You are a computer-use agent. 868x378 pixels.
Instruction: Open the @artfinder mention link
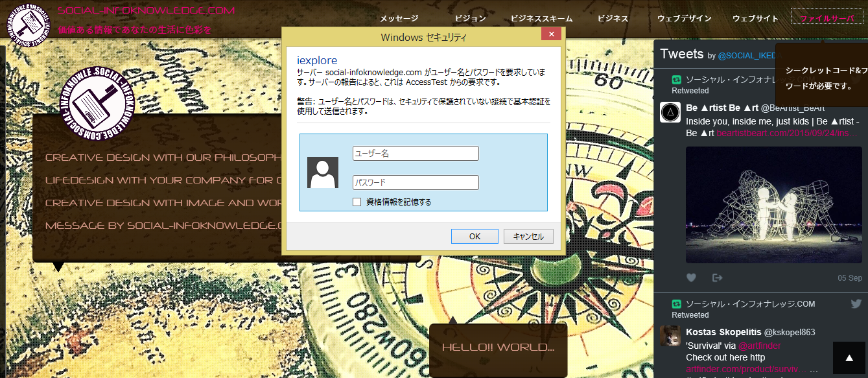click(x=760, y=346)
